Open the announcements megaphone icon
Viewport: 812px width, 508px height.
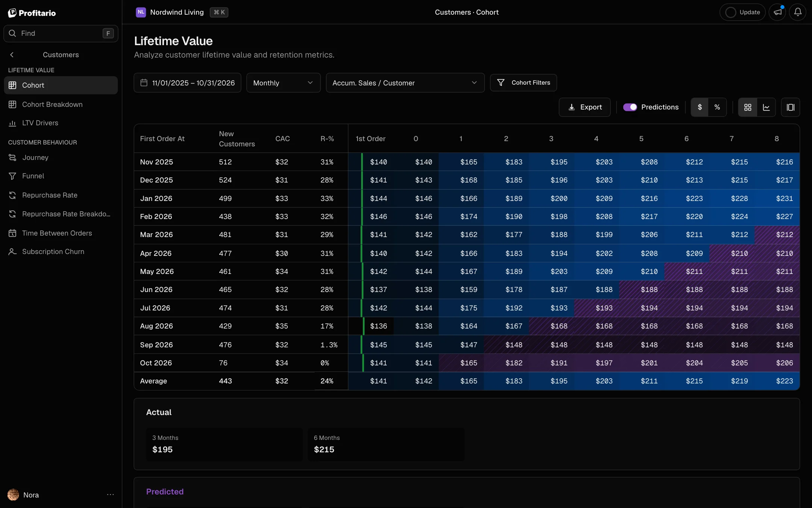coord(777,12)
